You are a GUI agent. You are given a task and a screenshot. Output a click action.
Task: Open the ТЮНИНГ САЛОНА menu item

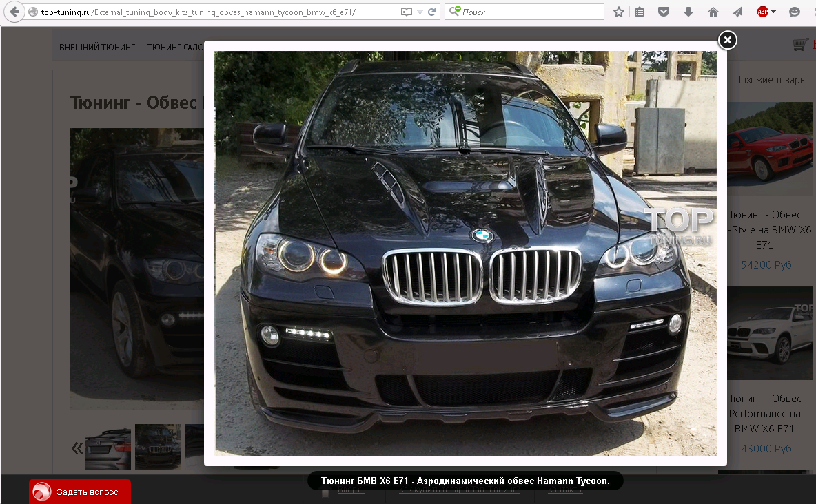point(176,48)
